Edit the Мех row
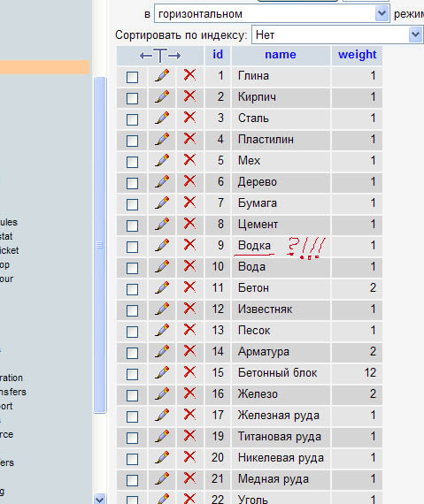This screenshot has height=504, width=424. [161, 160]
